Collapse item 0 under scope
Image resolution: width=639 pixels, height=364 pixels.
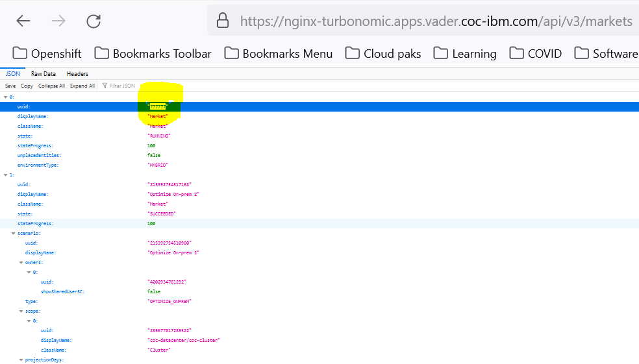[x=29, y=321]
